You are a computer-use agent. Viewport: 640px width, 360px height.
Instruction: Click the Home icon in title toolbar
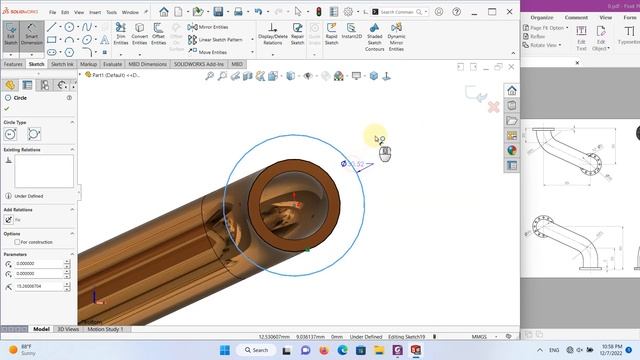(164, 12)
